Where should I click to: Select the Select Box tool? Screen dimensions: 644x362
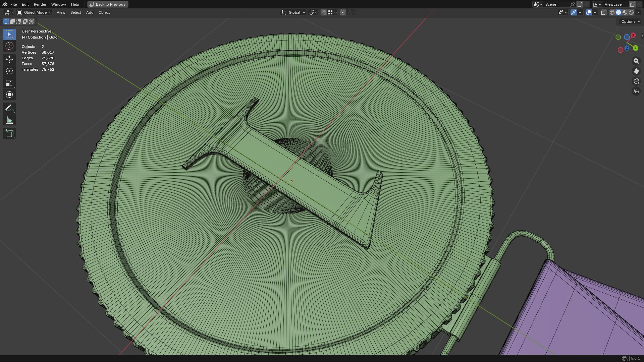pyautogui.click(x=9, y=34)
